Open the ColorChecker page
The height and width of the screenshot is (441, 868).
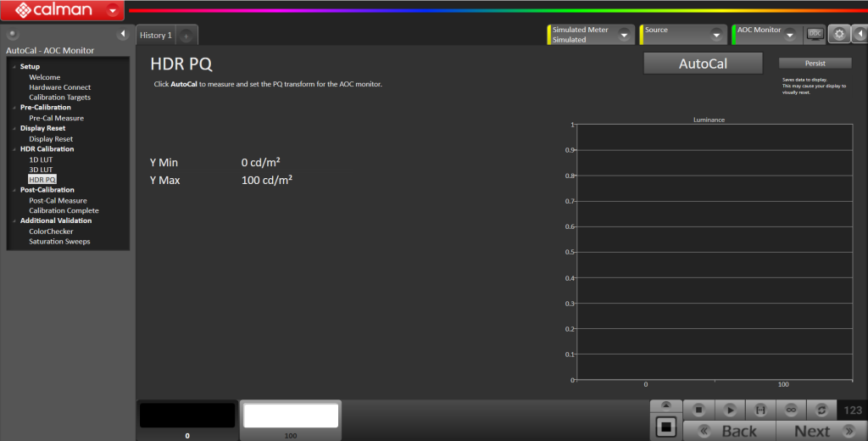[51, 232]
